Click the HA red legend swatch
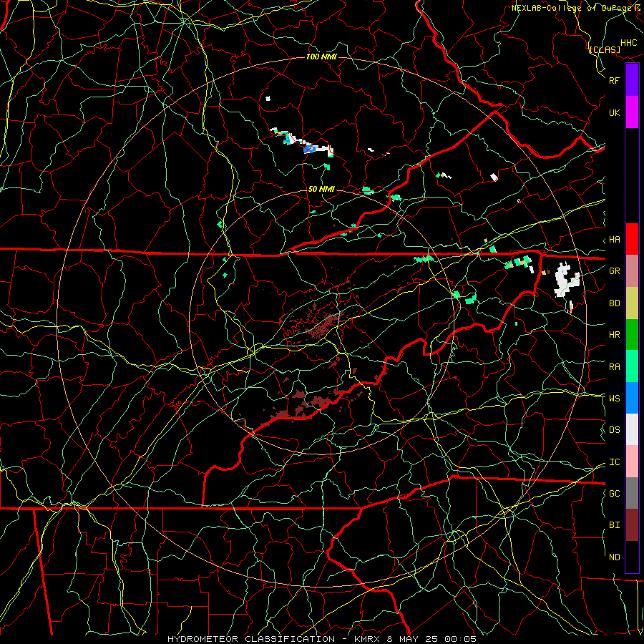Image resolution: width=644 pixels, height=644 pixels. [x=632, y=239]
